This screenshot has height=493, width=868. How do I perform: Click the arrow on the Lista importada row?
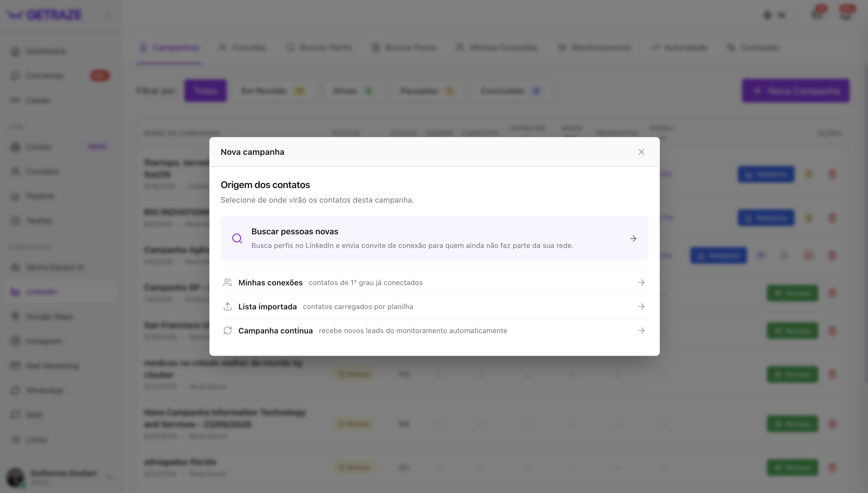(x=641, y=306)
